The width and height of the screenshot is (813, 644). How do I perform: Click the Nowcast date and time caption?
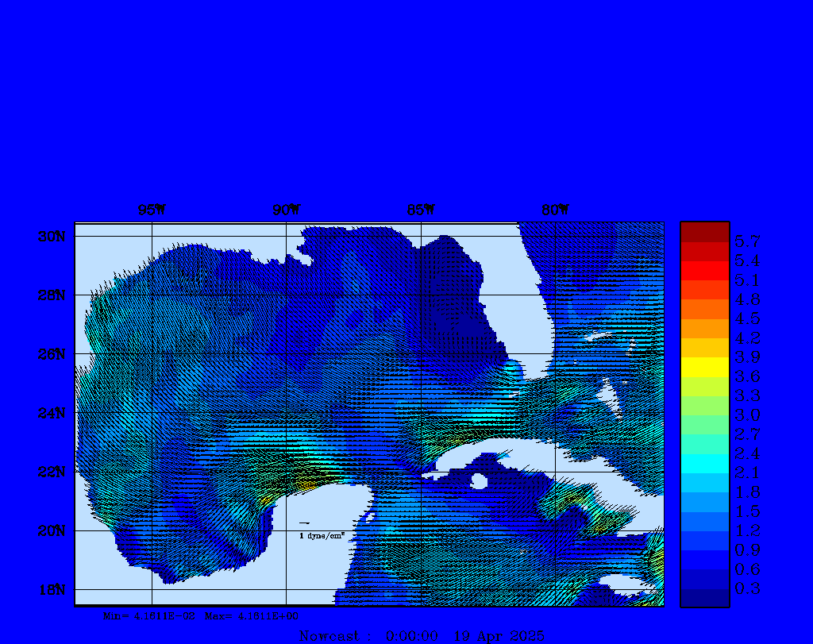tap(422, 636)
